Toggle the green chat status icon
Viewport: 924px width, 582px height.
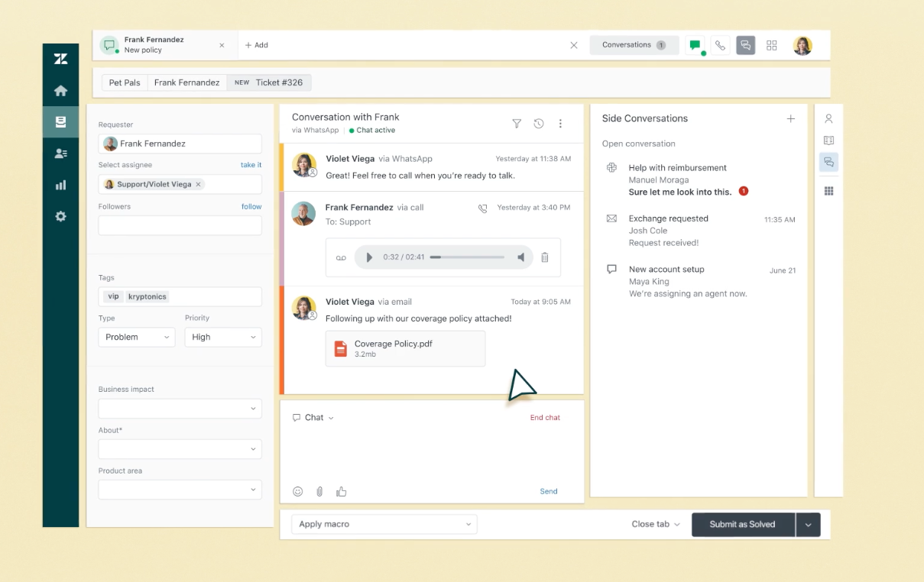pos(695,45)
